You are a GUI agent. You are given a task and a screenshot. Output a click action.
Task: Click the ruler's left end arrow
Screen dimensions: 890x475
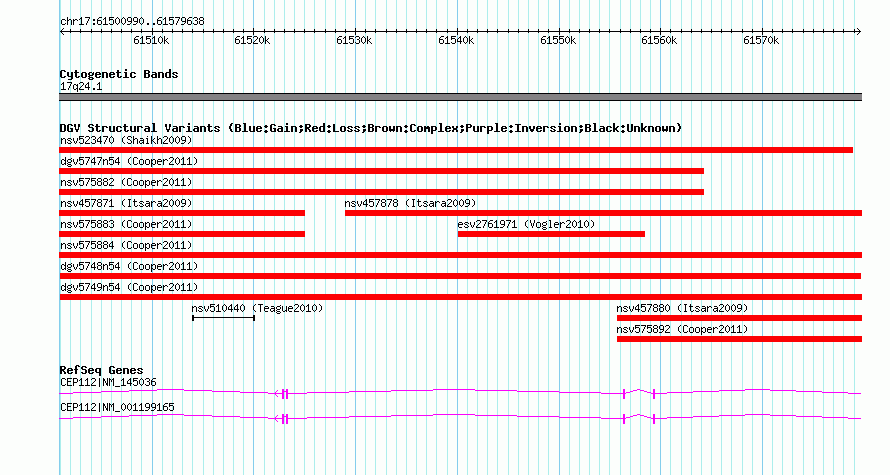click(x=63, y=31)
